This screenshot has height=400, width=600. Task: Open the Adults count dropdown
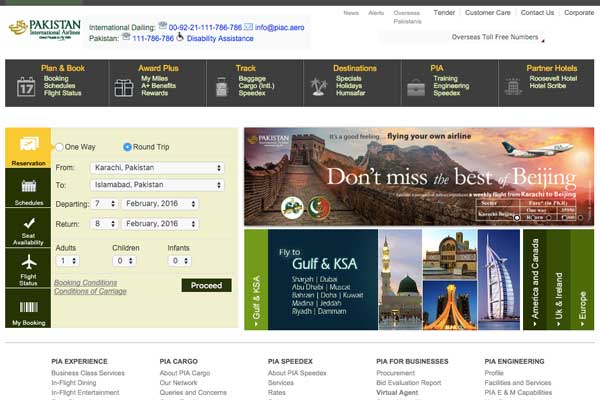(x=68, y=261)
